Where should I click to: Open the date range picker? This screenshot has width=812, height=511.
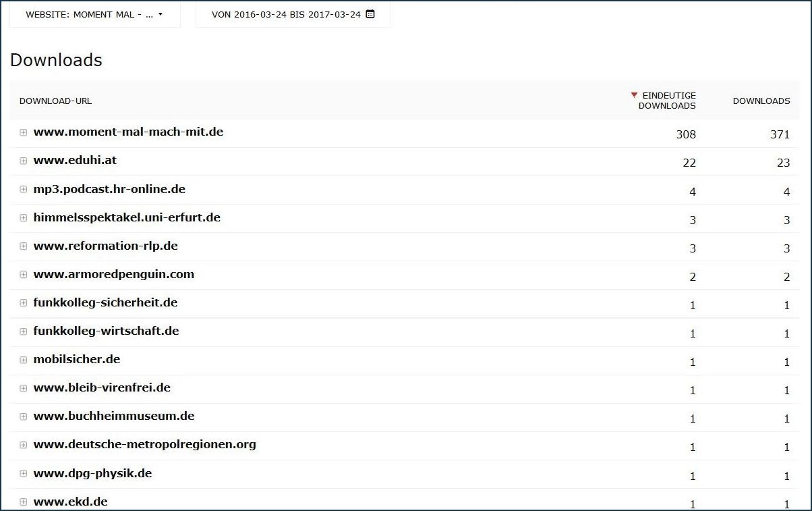click(293, 14)
